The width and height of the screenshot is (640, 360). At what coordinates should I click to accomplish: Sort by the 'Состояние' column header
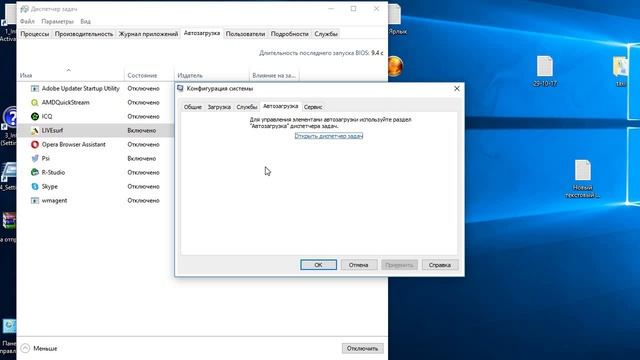149,76
